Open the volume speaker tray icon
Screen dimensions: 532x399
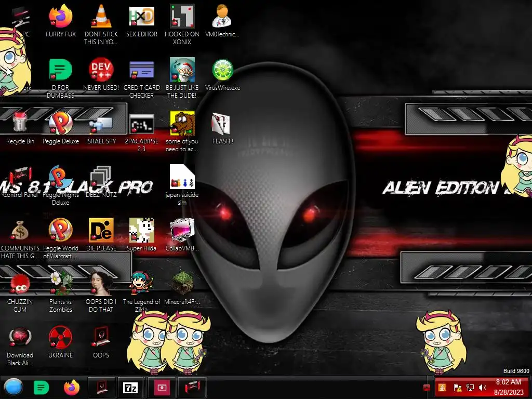tap(483, 388)
